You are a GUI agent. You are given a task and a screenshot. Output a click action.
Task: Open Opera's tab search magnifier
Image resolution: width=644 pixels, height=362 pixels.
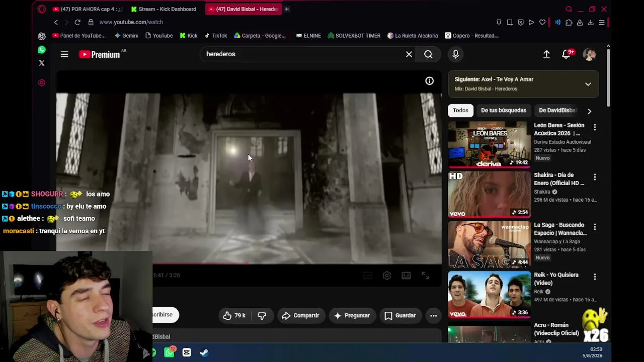point(569,9)
